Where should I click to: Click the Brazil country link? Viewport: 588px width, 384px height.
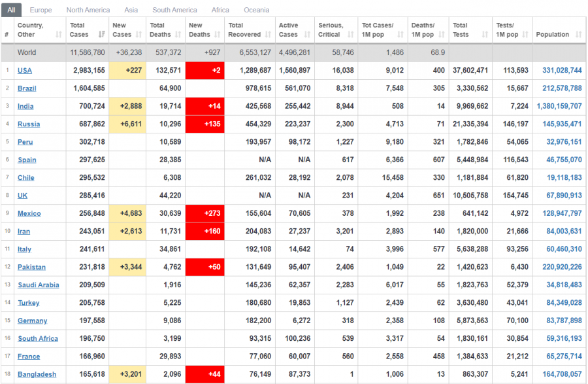(x=27, y=88)
